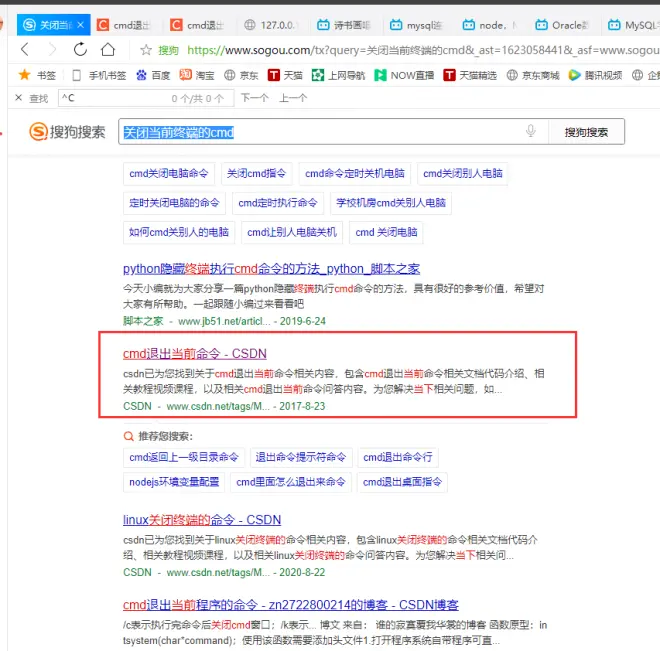The width and height of the screenshot is (660, 651).
Task: Click the browser address bar URL
Action: coord(423,50)
